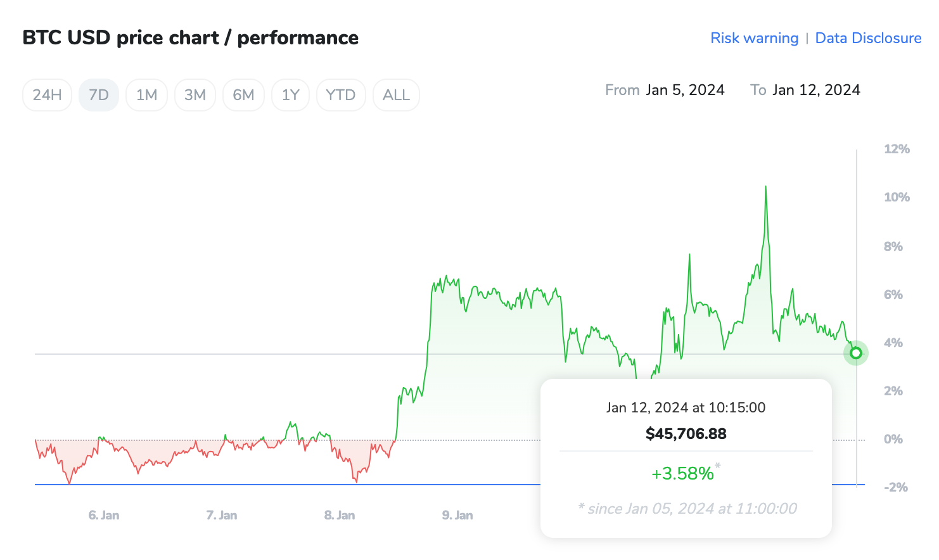Select the 1Y time range
Image resolution: width=939 pixels, height=560 pixels.
pyautogui.click(x=290, y=94)
